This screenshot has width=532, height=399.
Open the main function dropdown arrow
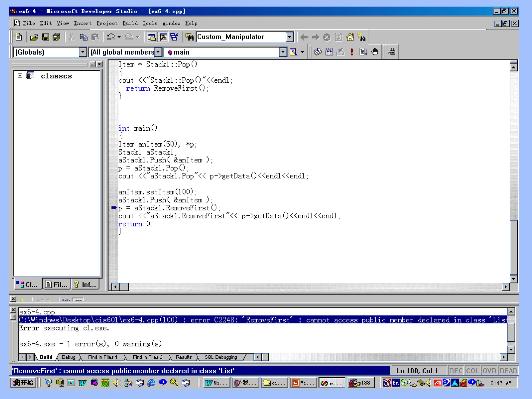pos(283,52)
